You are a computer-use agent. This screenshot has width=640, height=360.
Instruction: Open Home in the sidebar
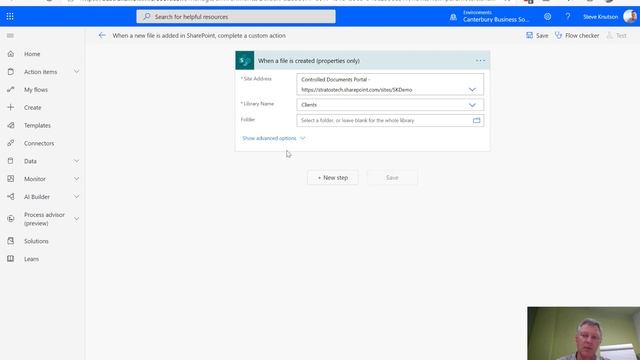click(32, 54)
